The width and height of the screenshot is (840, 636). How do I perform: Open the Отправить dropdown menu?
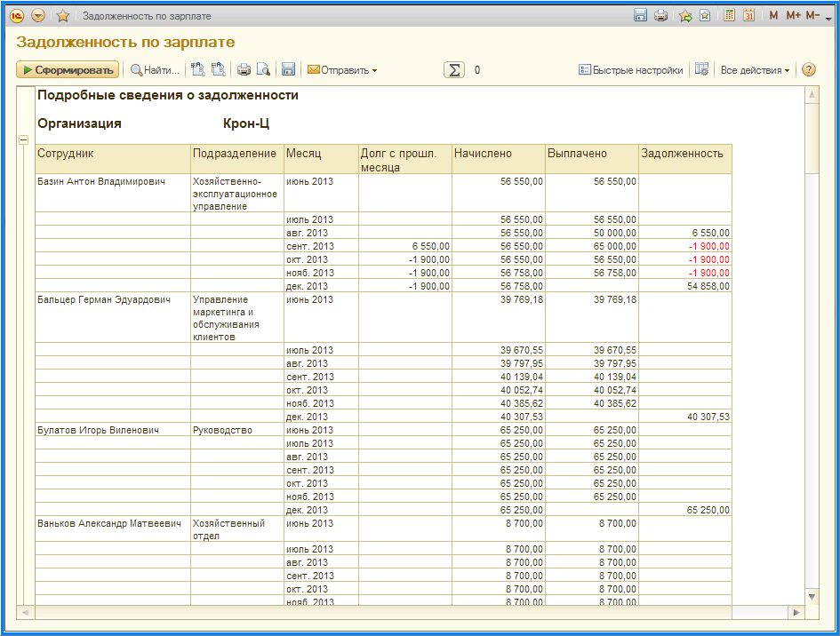pyautogui.click(x=342, y=70)
